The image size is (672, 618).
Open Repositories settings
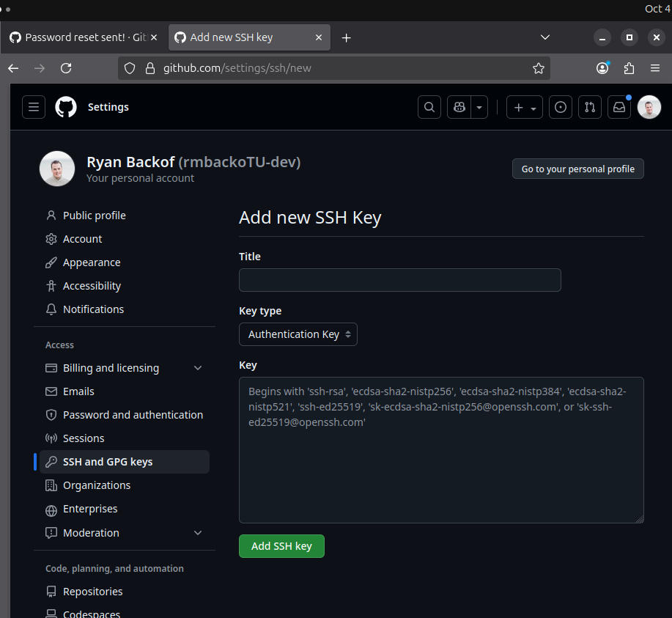125,592
